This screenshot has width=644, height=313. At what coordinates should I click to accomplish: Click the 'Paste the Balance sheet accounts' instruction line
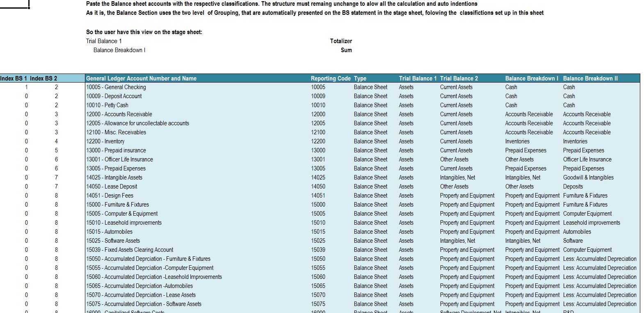(282, 4)
